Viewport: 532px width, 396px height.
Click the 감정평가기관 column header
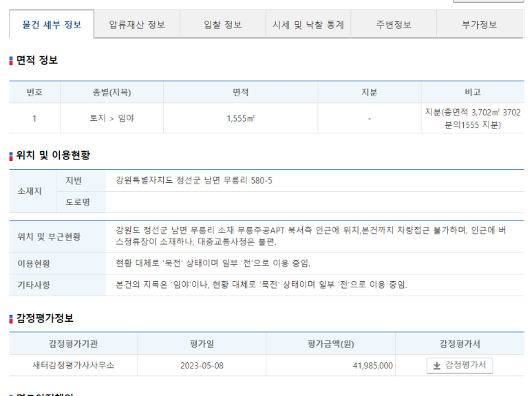tap(73, 344)
